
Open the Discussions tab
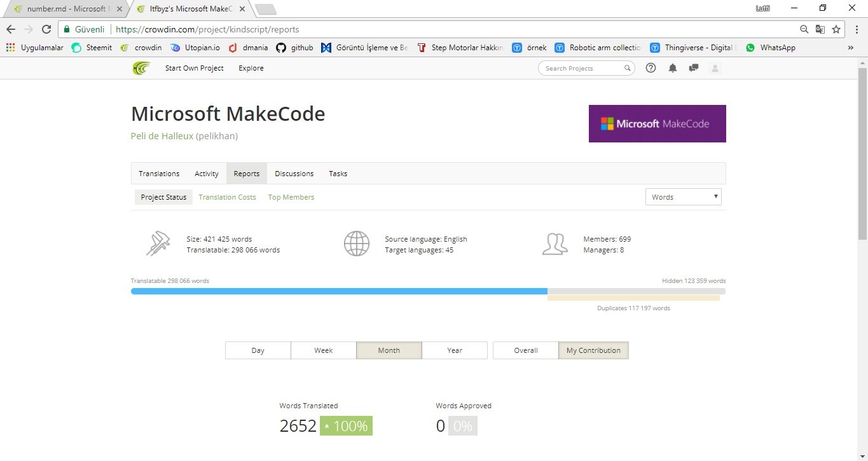click(x=294, y=174)
